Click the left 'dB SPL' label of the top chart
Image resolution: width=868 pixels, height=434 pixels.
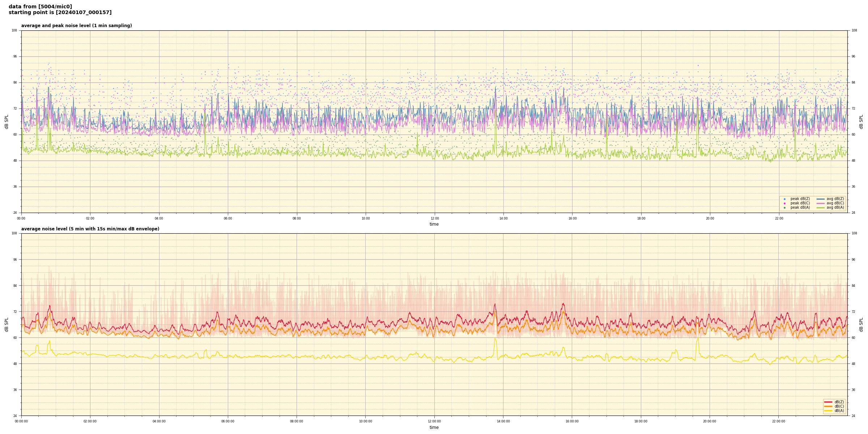[x=7, y=122]
